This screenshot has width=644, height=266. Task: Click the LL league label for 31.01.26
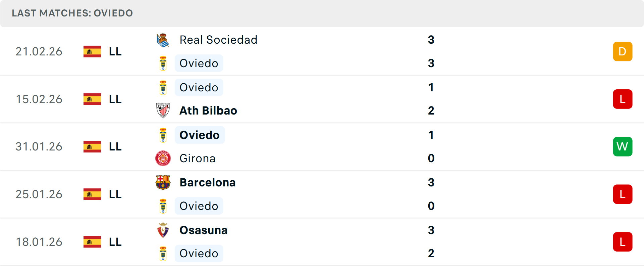click(x=115, y=146)
